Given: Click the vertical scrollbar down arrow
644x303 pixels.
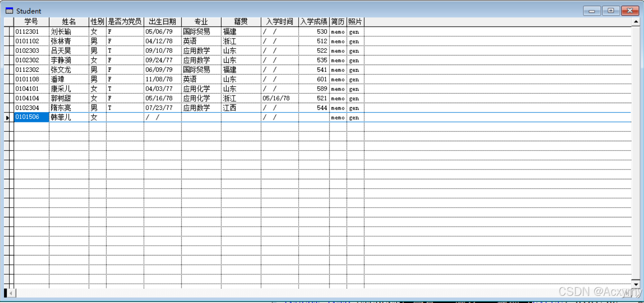Looking at the screenshot, I should pyautogui.click(x=635, y=284).
